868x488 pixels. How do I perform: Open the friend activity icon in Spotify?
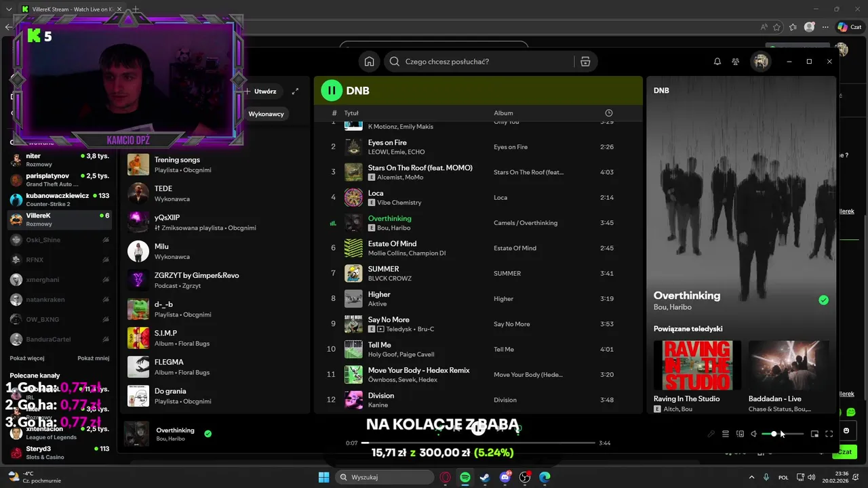click(x=735, y=62)
